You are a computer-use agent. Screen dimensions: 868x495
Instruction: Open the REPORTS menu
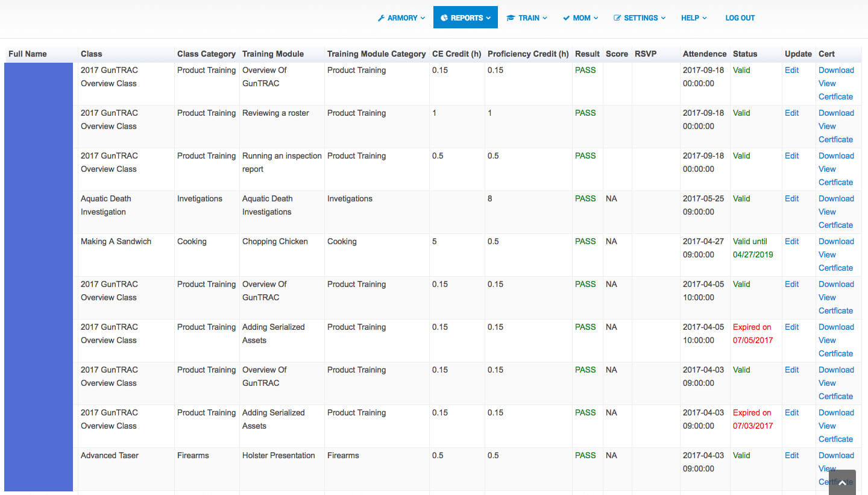[465, 17]
